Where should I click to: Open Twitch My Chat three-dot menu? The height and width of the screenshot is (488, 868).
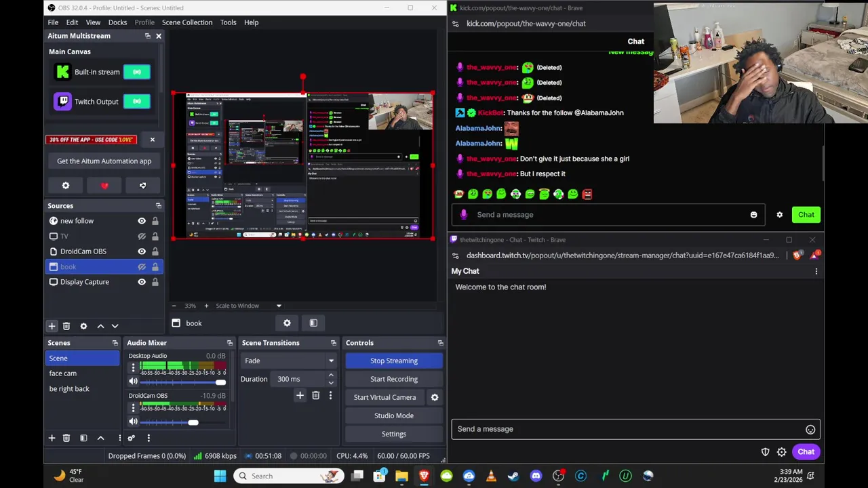[x=816, y=271]
